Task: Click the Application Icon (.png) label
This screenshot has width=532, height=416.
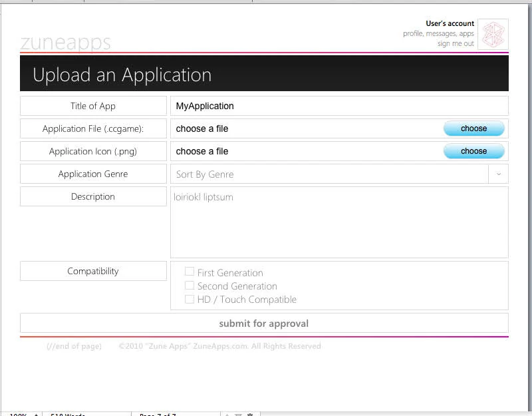Action: 93,151
